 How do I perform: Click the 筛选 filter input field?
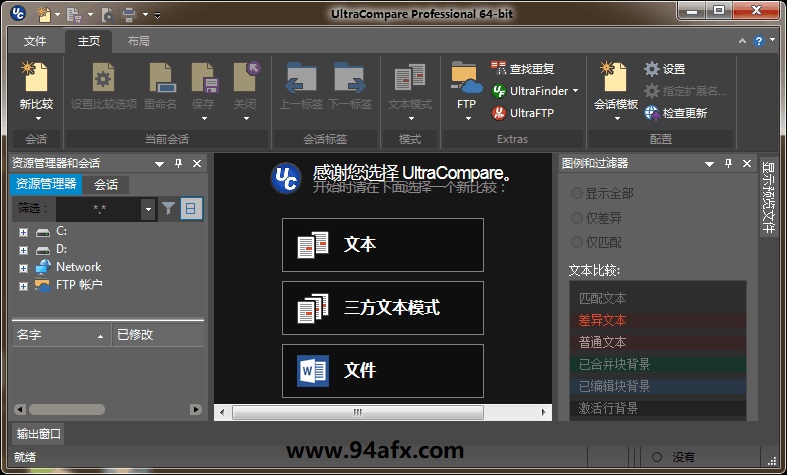point(98,209)
